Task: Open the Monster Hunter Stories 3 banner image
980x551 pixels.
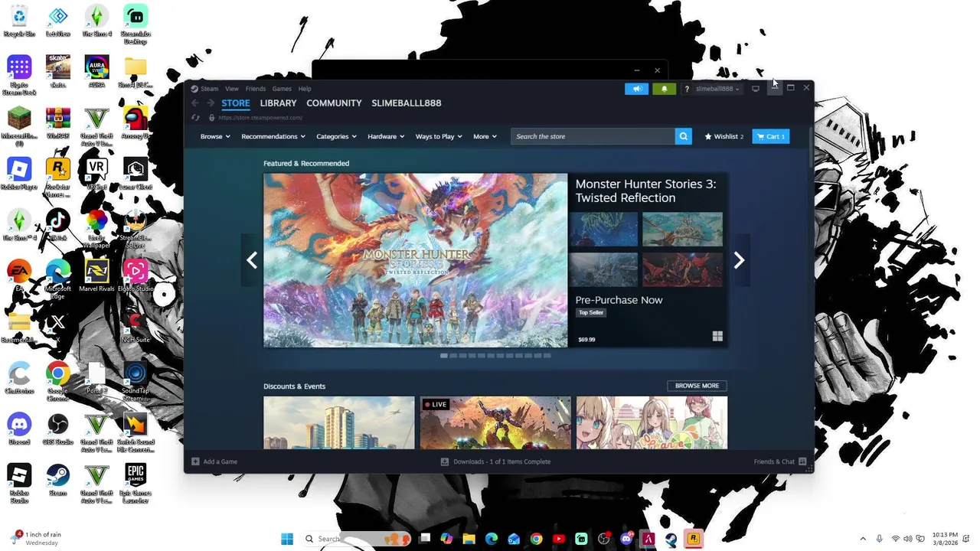Action: (416, 260)
